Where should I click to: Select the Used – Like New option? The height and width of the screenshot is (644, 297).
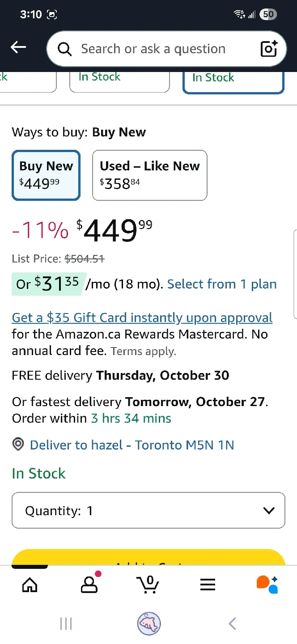point(149,175)
